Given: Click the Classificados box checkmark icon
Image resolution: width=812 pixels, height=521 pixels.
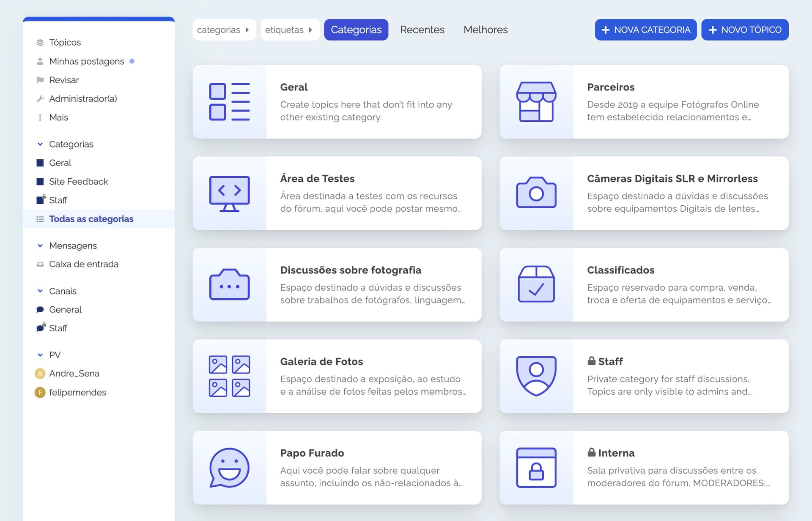Looking at the screenshot, I should click(536, 284).
